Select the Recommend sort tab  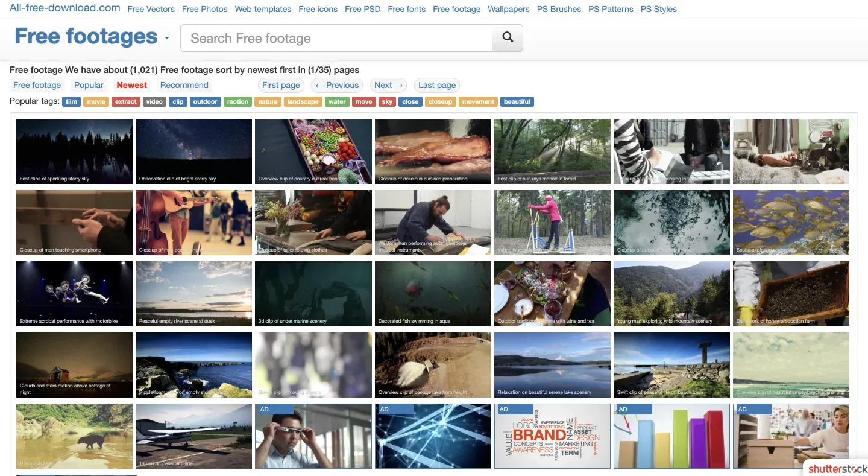[184, 85]
